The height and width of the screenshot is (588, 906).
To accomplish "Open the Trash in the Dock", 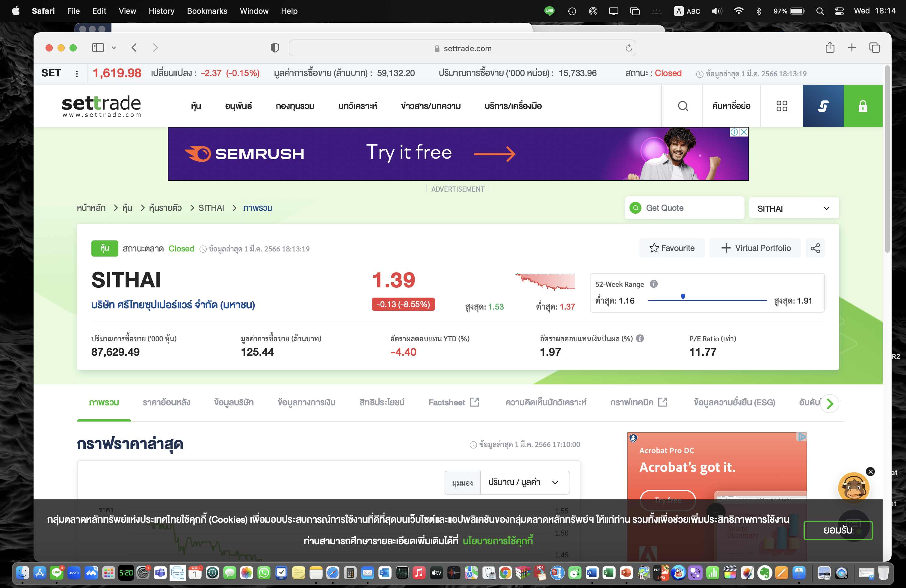I will coord(884,573).
